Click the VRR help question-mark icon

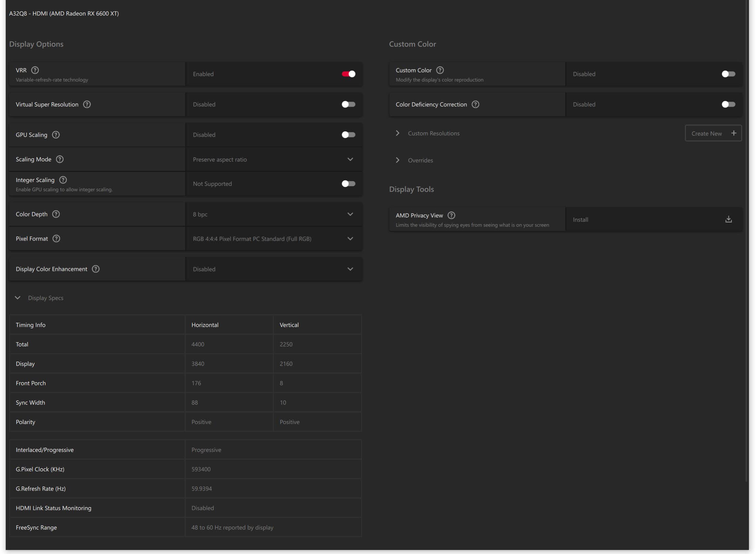(x=35, y=70)
